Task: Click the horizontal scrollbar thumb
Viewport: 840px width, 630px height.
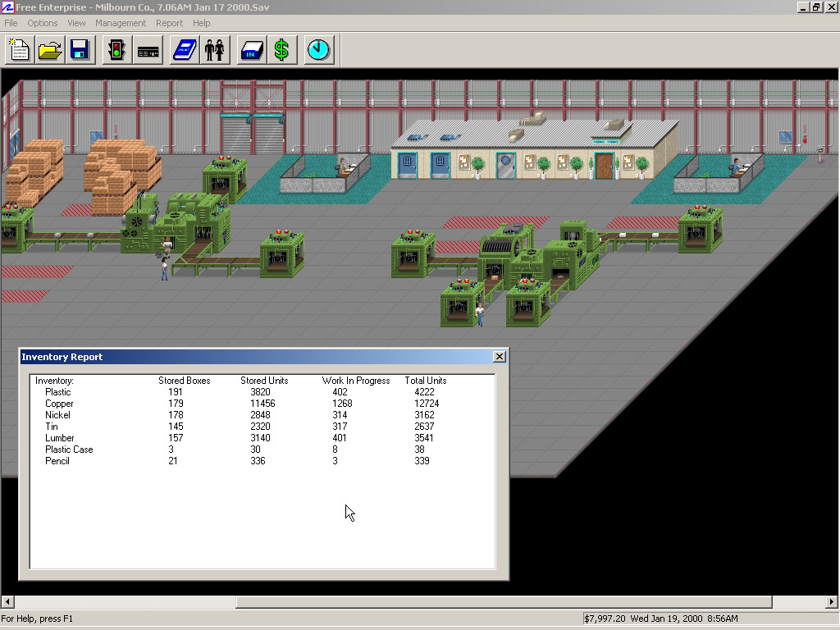Action: point(504,601)
